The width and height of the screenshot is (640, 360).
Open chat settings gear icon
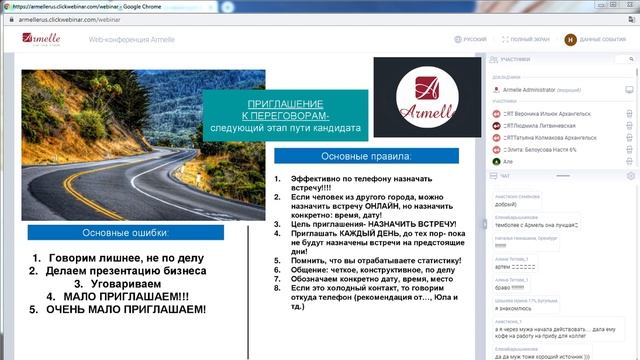631,176
